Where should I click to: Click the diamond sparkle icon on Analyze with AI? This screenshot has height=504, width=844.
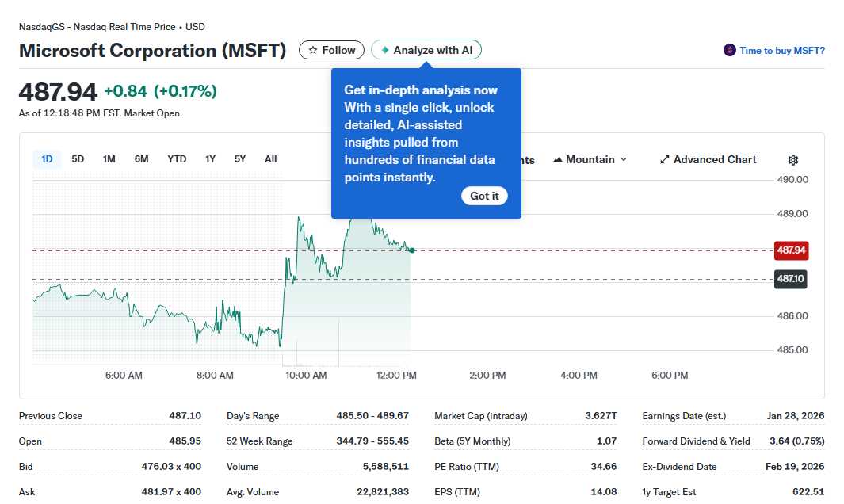pos(384,49)
